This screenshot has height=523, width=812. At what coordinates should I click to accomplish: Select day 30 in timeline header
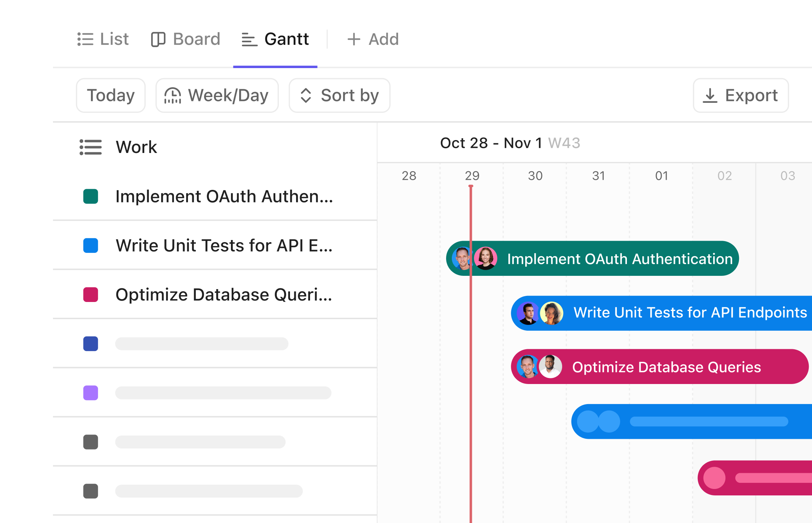click(x=535, y=176)
